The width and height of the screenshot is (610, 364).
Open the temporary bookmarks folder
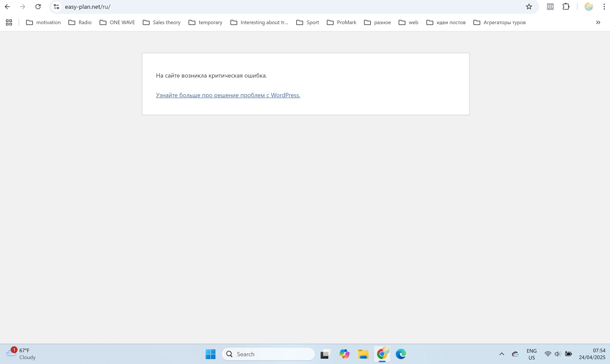click(x=206, y=22)
